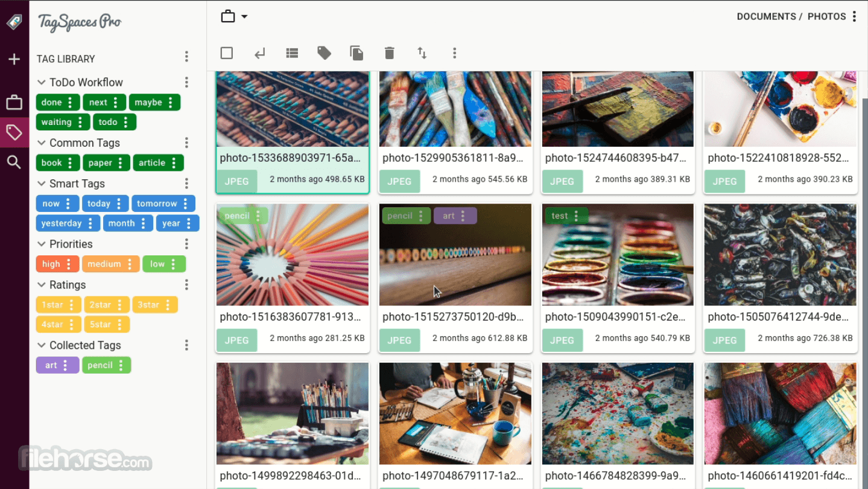The image size is (868, 489).
Task: Click the return-to-parent-folder arrow icon
Action: coord(259,53)
